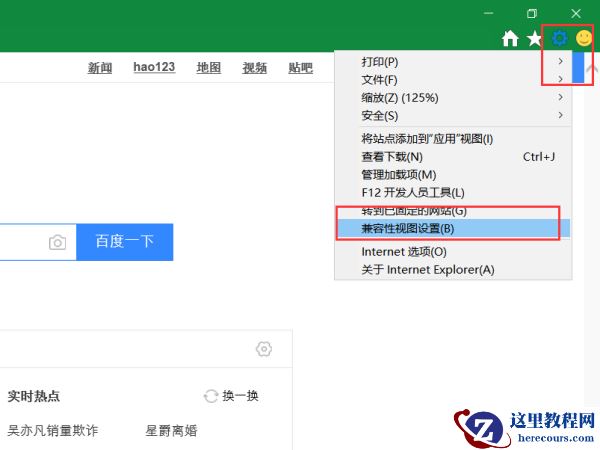Close the Internet Explorer window
This screenshot has width=600, height=450.
tap(576, 13)
